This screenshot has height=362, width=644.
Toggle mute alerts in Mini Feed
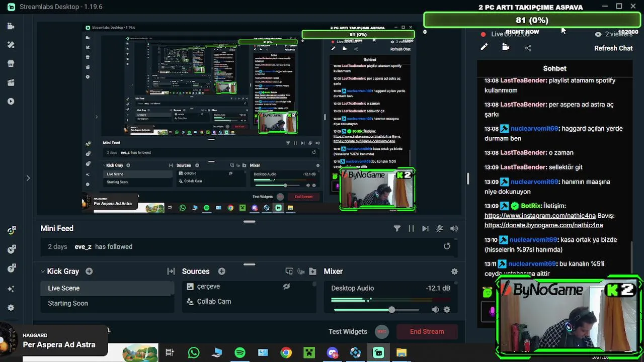(439, 228)
